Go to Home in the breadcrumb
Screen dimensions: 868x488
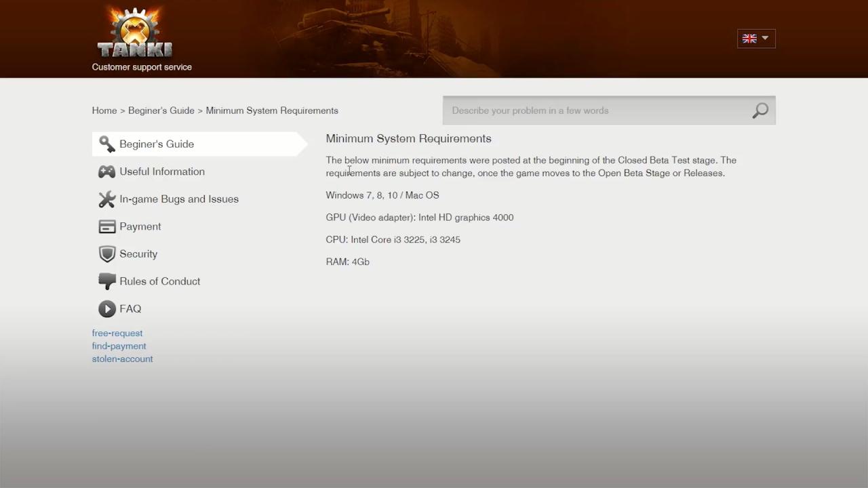click(104, 110)
